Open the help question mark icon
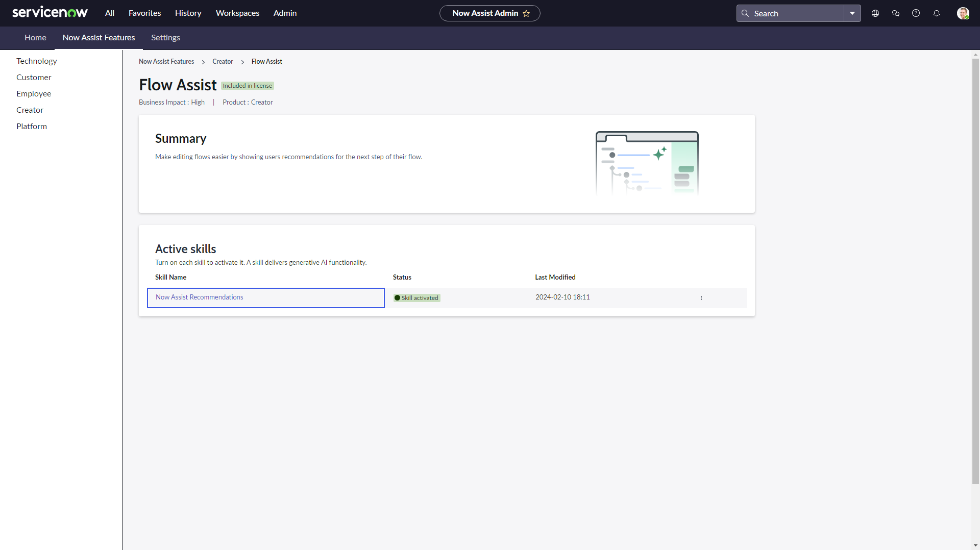This screenshot has height=551, width=980. pos(916,13)
